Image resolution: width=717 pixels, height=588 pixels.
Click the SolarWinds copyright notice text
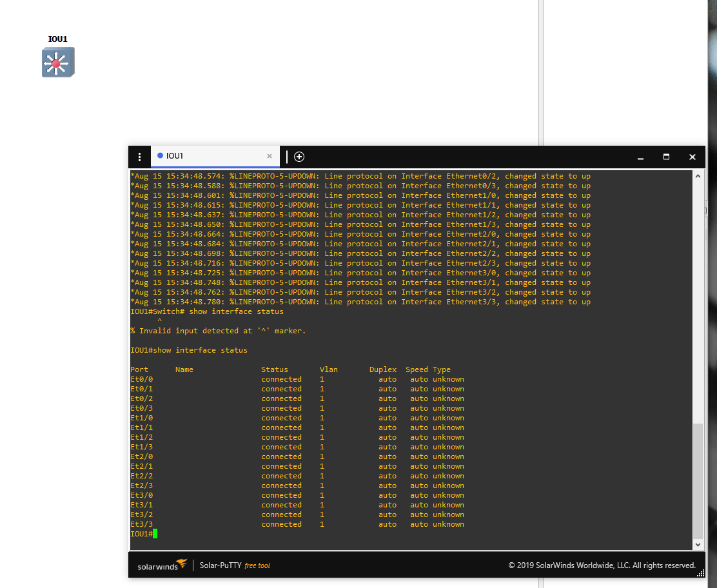(602, 565)
